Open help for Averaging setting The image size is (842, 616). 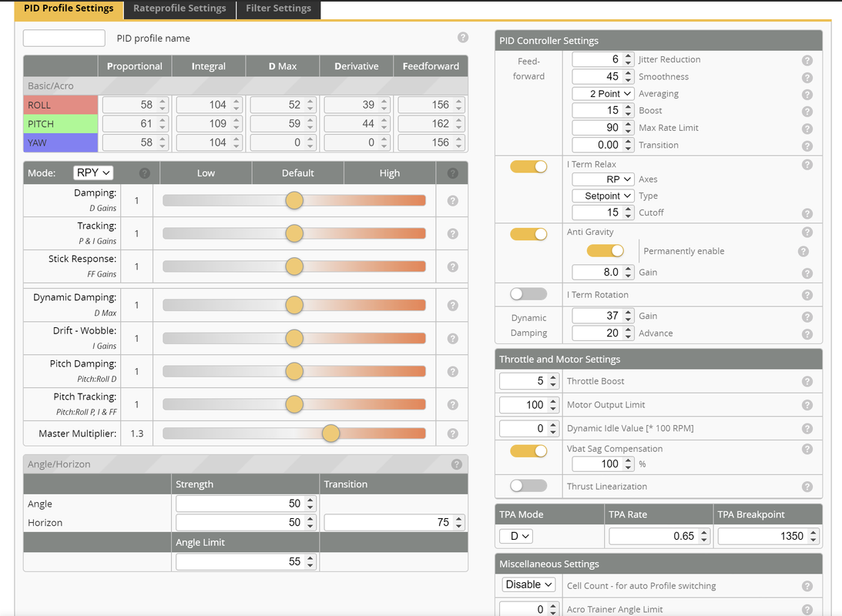[807, 95]
